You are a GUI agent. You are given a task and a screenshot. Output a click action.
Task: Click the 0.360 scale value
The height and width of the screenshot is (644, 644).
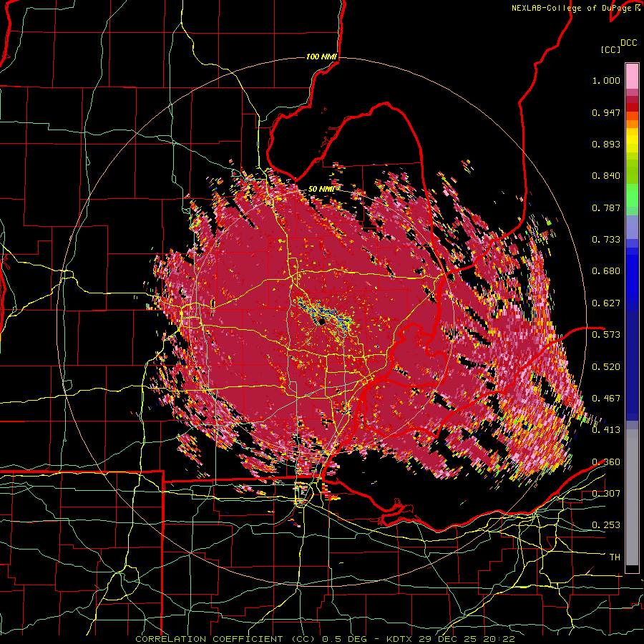coord(606,462)
